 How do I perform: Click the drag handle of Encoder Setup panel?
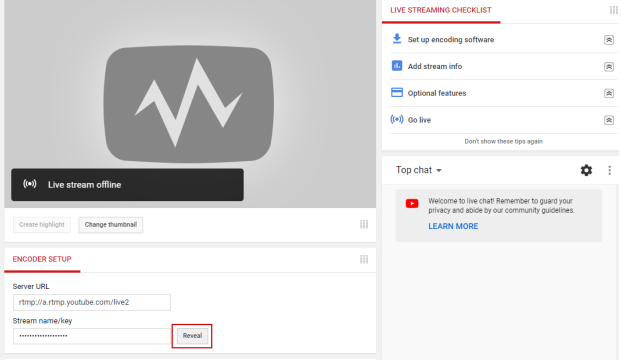click(364, 259)
